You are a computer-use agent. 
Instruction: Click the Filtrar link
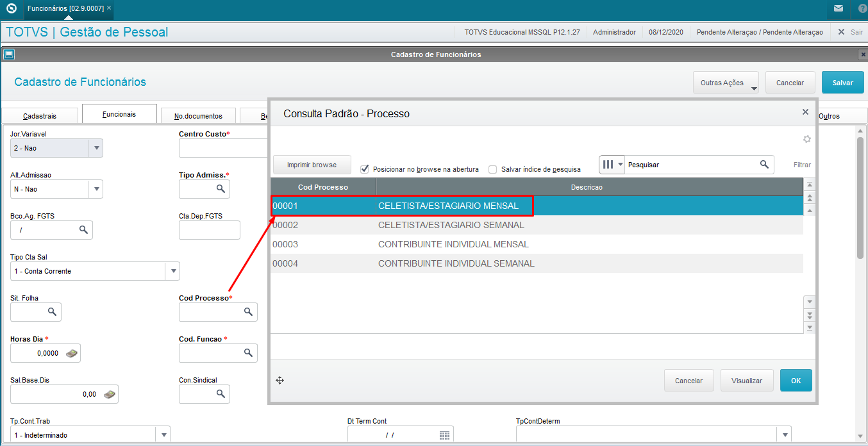[x=802, y=165]
